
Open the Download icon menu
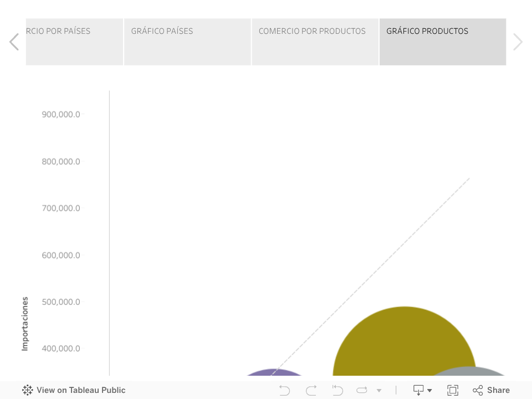click(418, 390)
